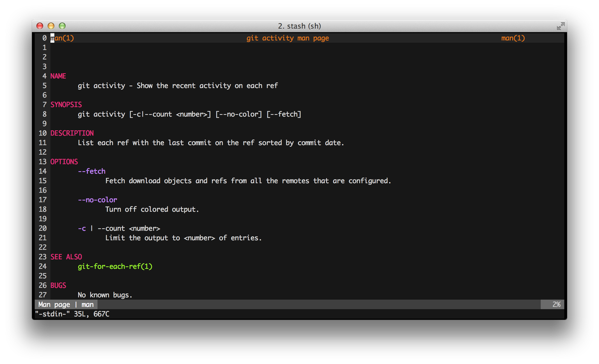This screenshot has height=364, width=599.
Task: Select the --fetch option label
Action: coord(91,171)
